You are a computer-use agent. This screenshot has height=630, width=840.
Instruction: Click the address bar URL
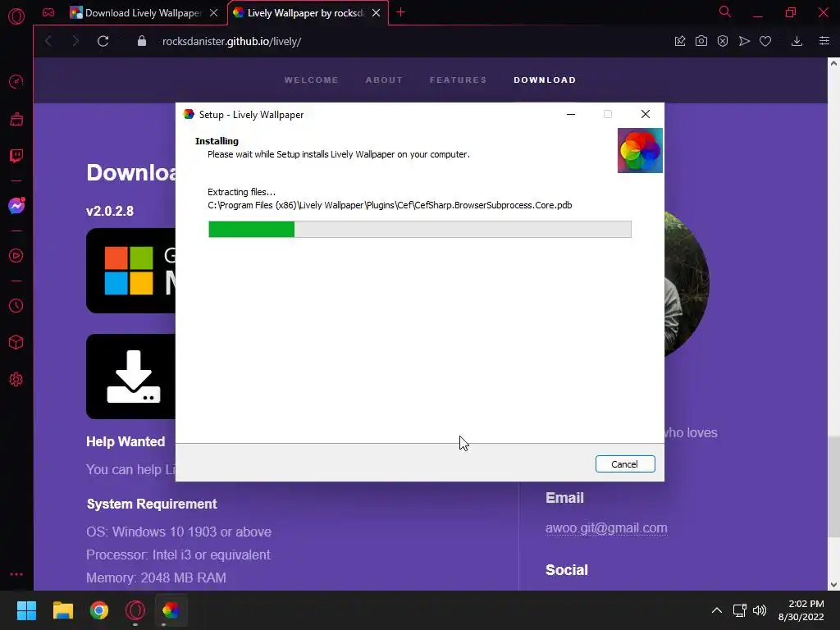tap(231, 41)
